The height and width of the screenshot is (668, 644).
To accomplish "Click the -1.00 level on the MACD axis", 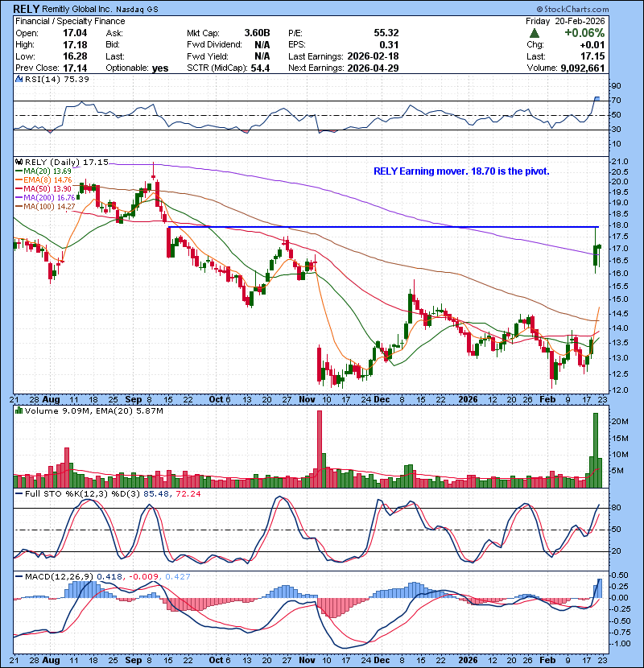I will click(619, 644).
